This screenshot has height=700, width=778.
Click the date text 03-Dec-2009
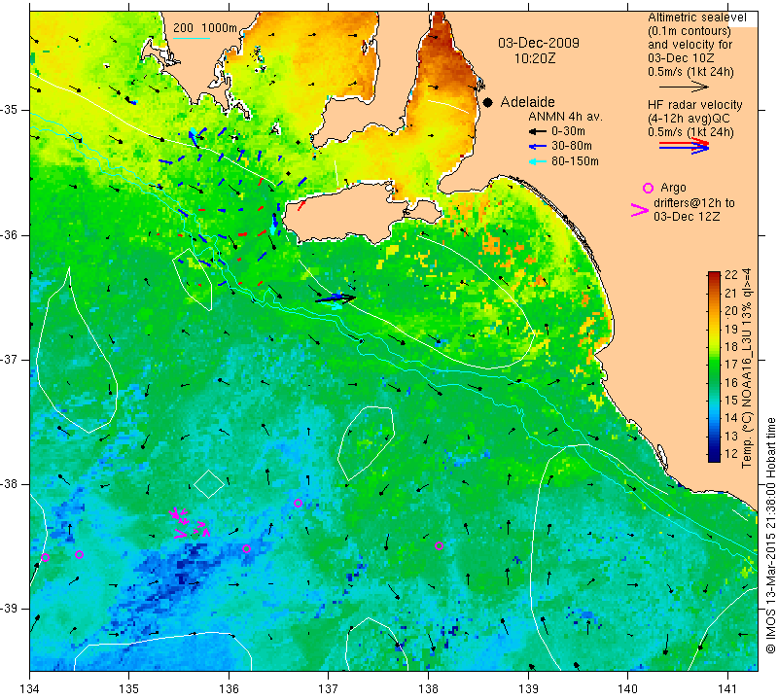(x=539, y=43)
